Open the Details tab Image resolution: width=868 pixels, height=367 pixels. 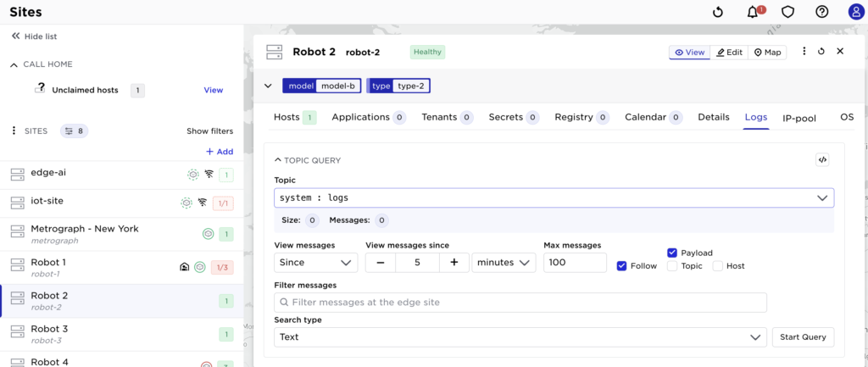coord(714,117)
